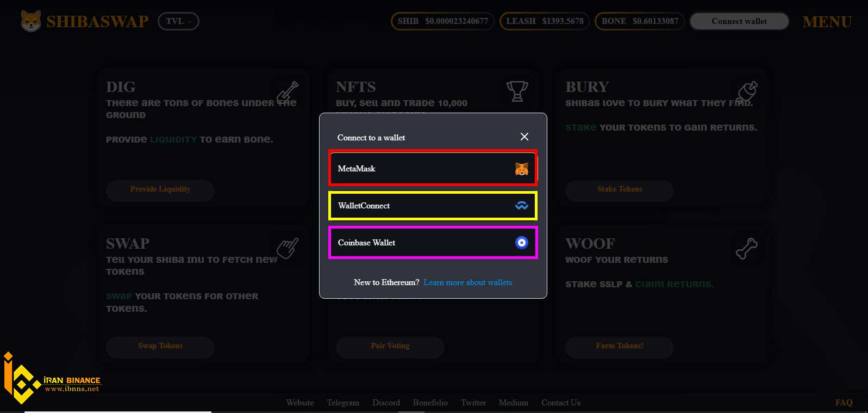The height and width of the screenshot is (413, 868).
Task: Open the Contact Us footer link
Action: coord(561,403)
